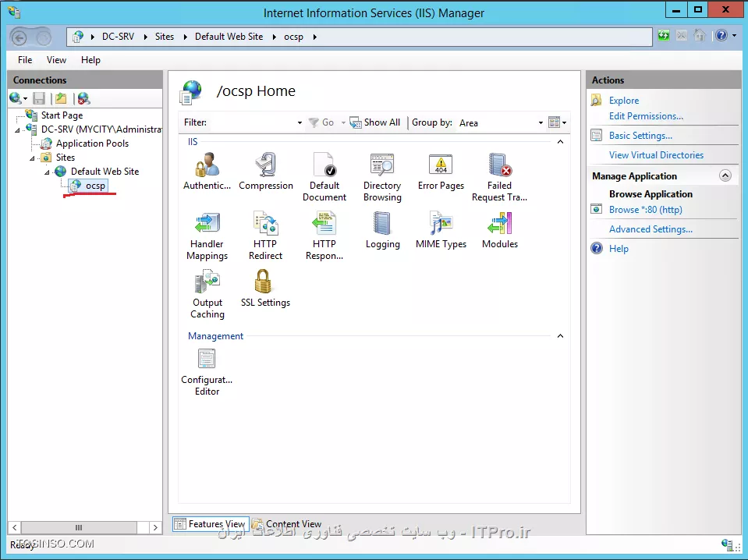Screen dimensions: 748x560
Task: Click Browse *:80 (http) link
Action: point(646,209)
